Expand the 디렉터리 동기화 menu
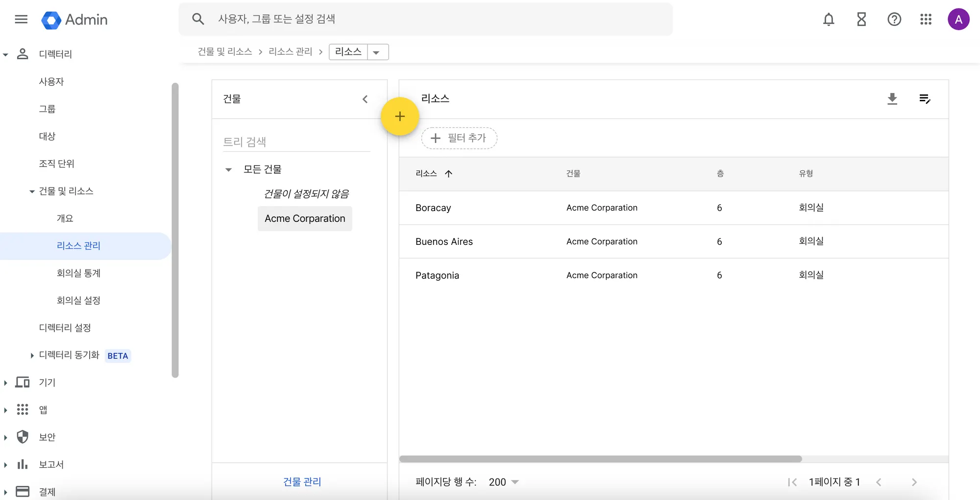The width and height of the screenshot is (980, 500). pyautogui.click(x=32, y=356)
